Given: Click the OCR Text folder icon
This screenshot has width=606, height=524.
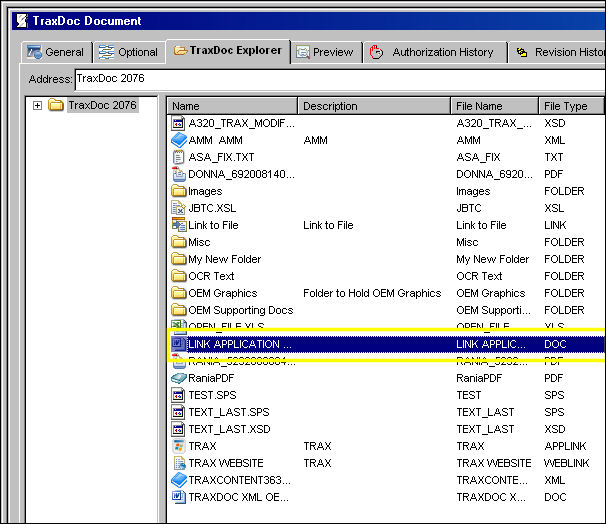Looking at the screenshot, I should coord(179,276).
